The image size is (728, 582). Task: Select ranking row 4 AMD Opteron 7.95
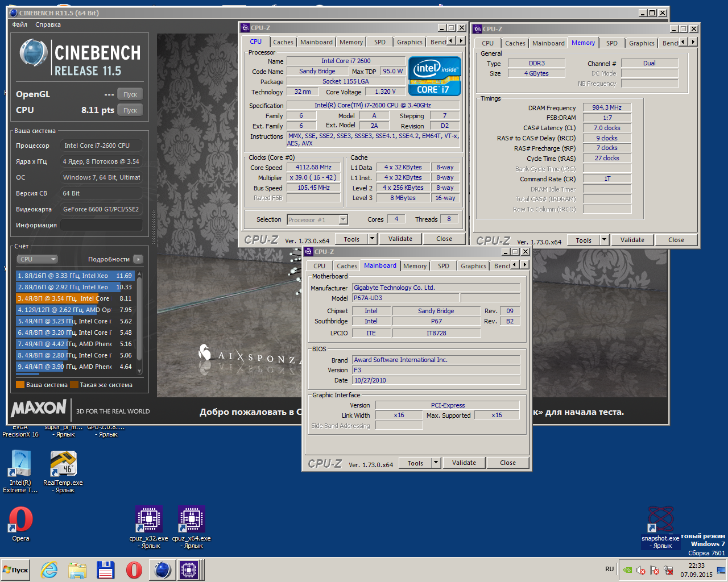tap(75, 310)
